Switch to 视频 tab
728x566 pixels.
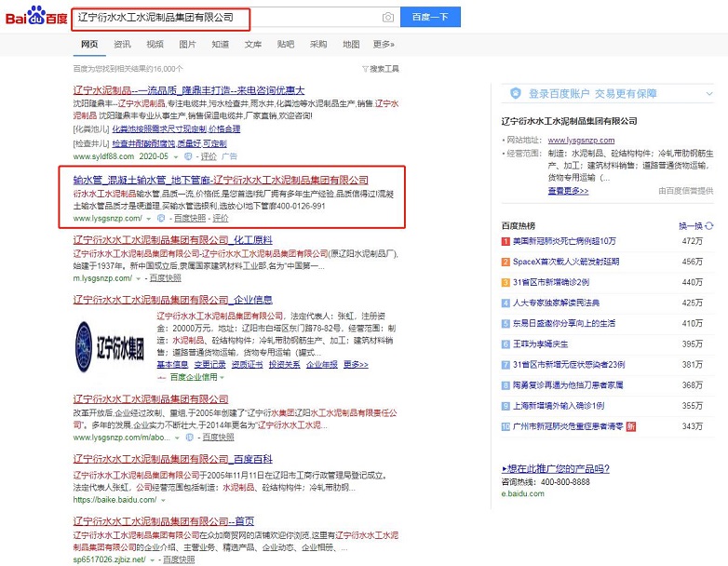point(155,44)
